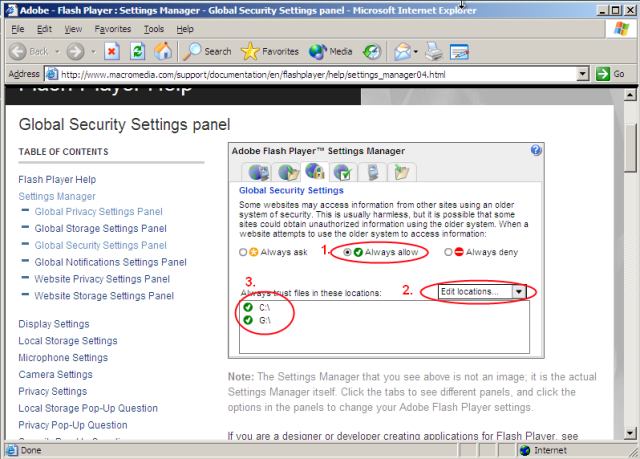The width and height of the screenshot is (640, 459).
Task: Open the Privacy Settings link
Action: [53, 392]
